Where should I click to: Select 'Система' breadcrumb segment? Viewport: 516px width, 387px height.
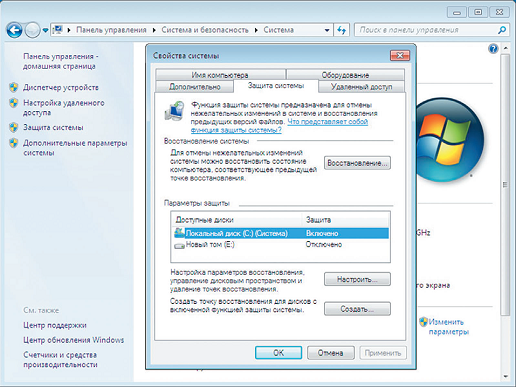[279, 30]
